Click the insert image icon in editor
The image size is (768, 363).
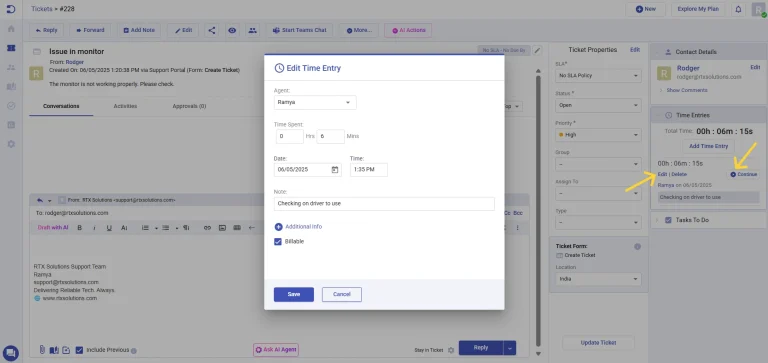click(x=222, y=228)
